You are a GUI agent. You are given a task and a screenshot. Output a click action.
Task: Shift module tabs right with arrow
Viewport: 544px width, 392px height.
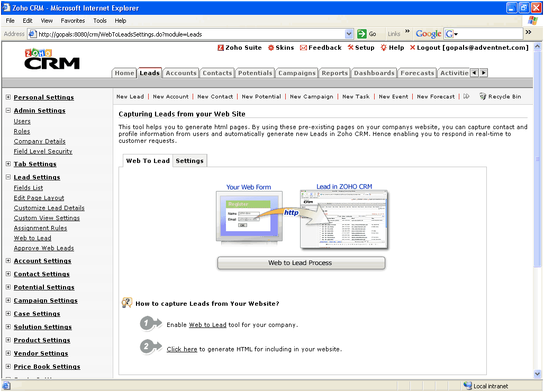[x=483, y=73]
